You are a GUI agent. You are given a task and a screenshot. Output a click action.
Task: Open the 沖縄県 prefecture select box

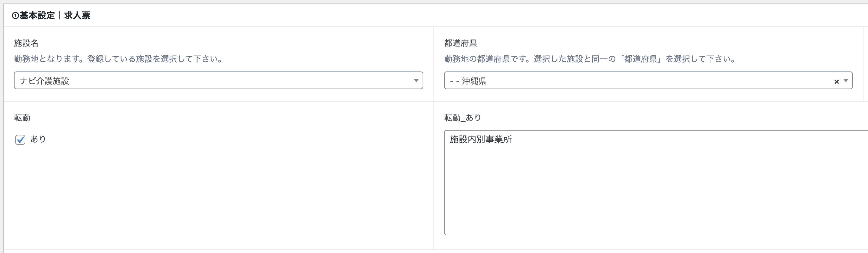pyautogui.click(x=640, y=81)
